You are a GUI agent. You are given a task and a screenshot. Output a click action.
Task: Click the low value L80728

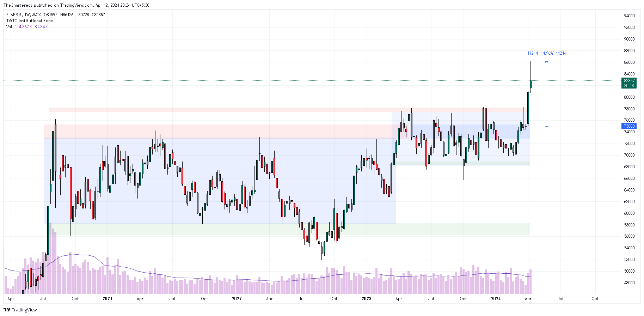click(x=83, y=15)
